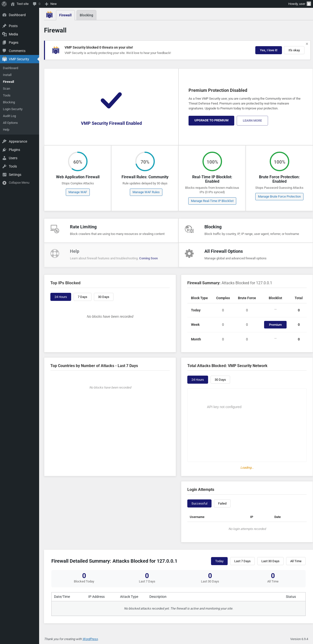
Task: Filter detailed summary to All Time
Action: 296,561
